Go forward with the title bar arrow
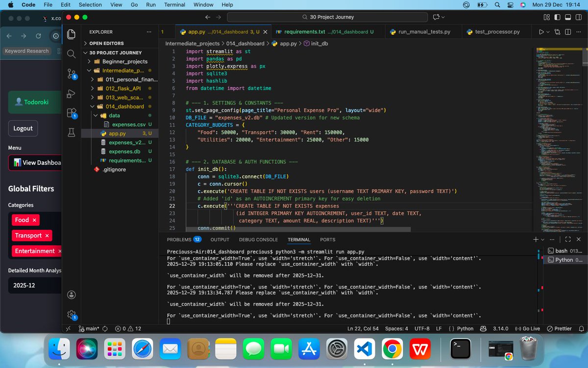 pos(218,17)
